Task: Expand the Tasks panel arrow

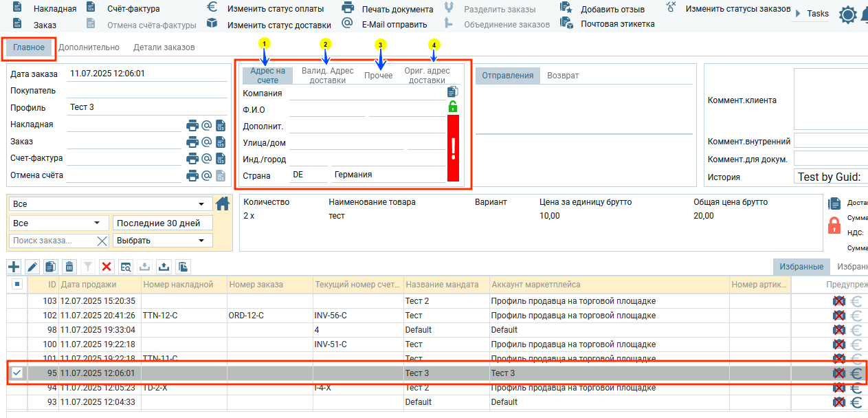Action: [797, 14]
